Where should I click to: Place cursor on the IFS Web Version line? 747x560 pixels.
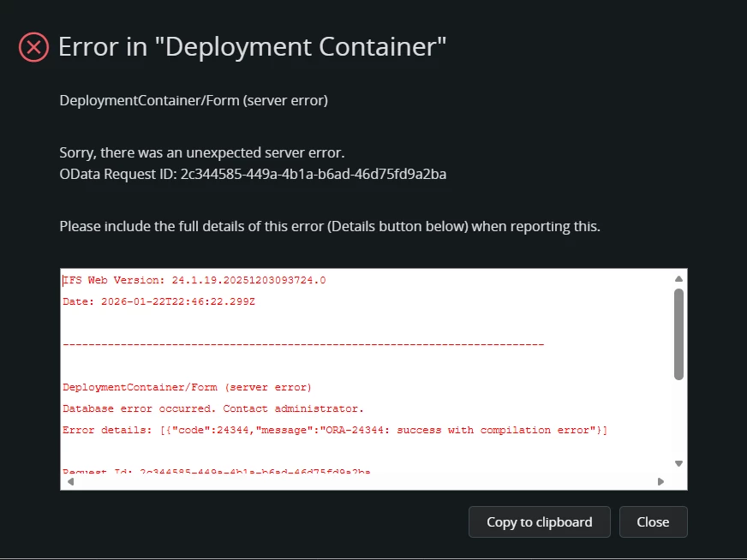tap(194, 280)
